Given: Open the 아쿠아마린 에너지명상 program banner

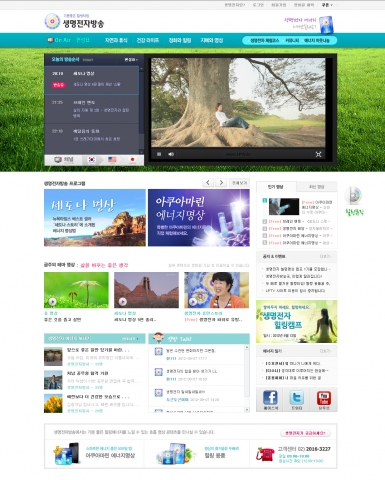Looking at the screenshot, I should pos(199,218).
